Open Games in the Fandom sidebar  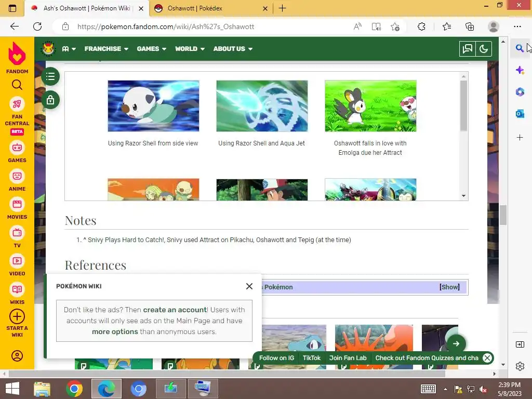pos(17,152)
